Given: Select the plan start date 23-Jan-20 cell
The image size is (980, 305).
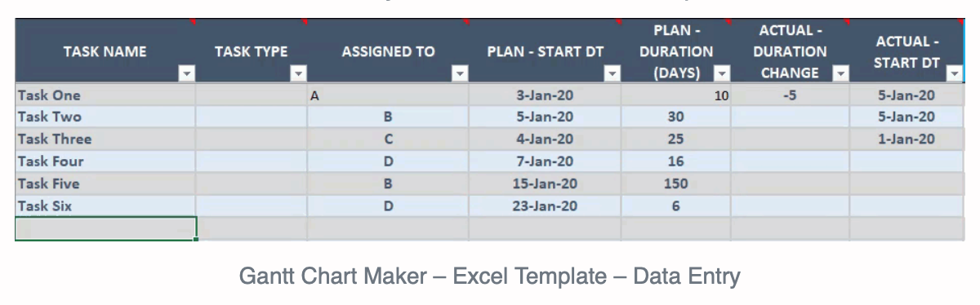Looking at the screenshot, I should coord(545,206).
